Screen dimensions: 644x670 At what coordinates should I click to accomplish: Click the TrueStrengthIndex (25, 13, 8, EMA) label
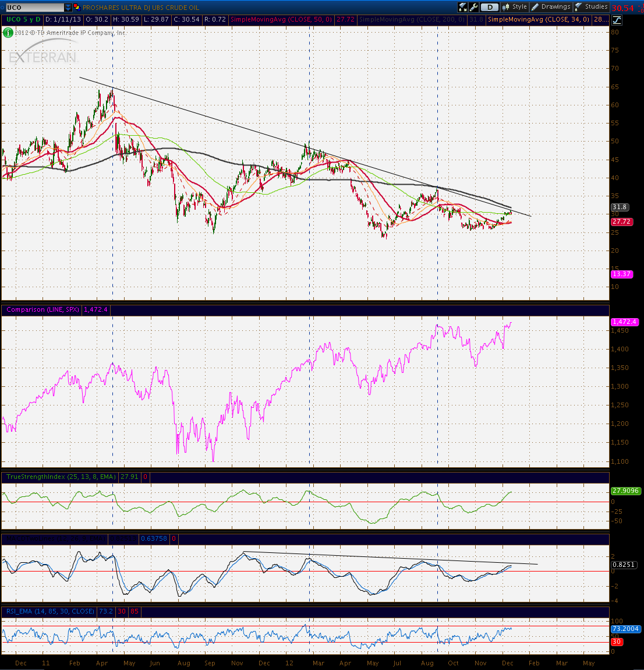[x=61, y=477]
